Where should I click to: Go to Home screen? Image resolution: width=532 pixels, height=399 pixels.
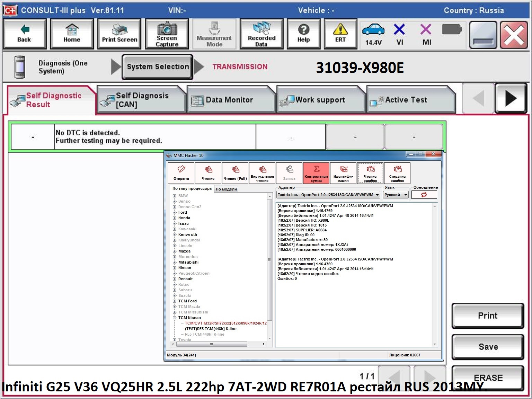pyautogui.click(x=72, y=34)
